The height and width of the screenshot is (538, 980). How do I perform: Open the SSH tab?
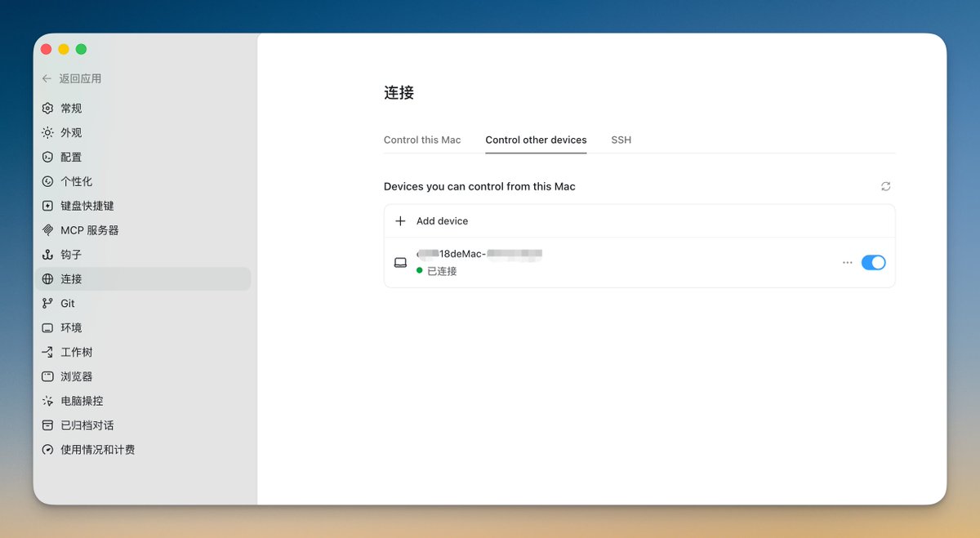[621, 140]
